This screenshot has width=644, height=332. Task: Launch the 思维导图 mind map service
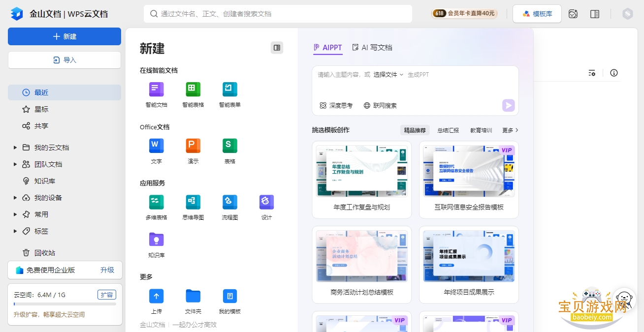click(x=193, y=202)
